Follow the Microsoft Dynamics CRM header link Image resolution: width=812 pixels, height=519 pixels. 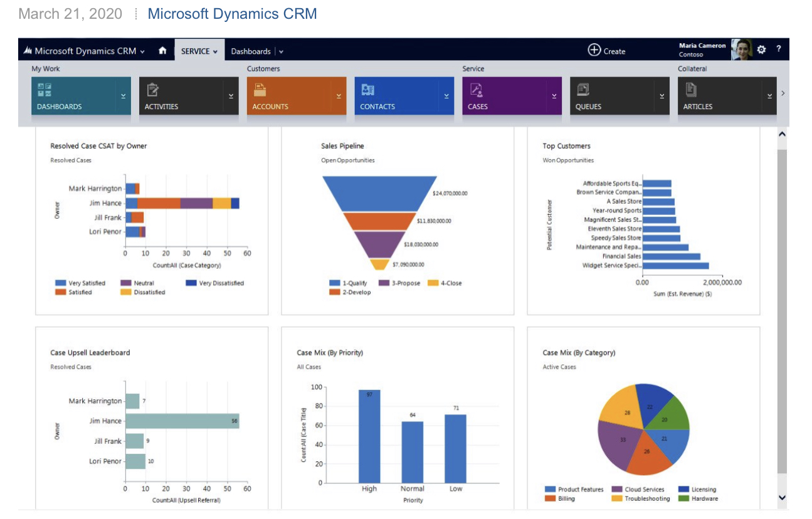pos(232,13)
